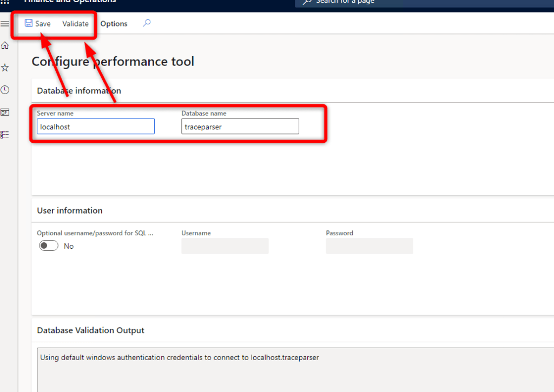Collapse the Database Validation Output section

pyautogui.click(x=90, y=330)
